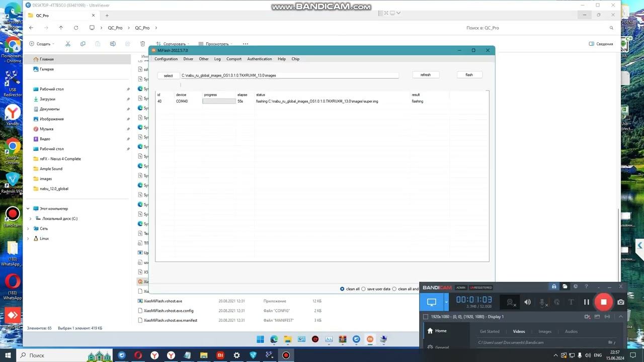Open MiFlash Configuration menu
644x362 pixels.
coord(166,59)
